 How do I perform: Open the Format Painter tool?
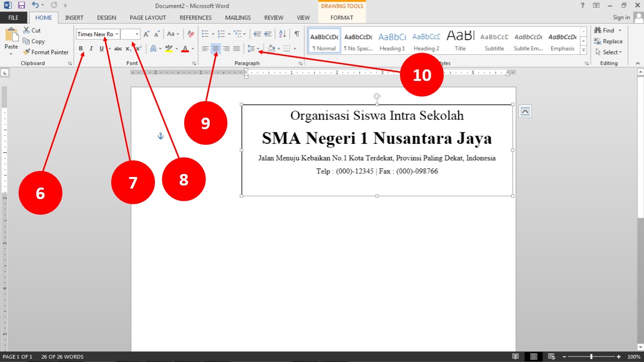[46, 52]
